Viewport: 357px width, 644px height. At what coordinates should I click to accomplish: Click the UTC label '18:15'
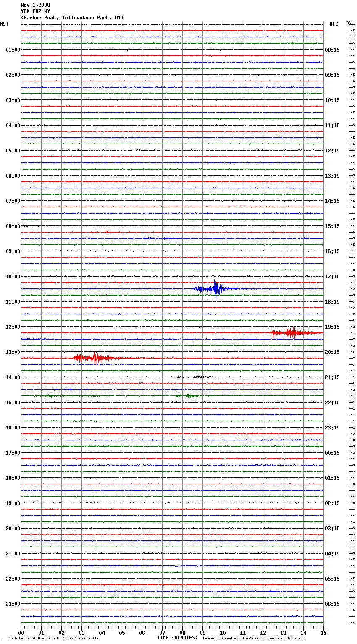(332, 302)
